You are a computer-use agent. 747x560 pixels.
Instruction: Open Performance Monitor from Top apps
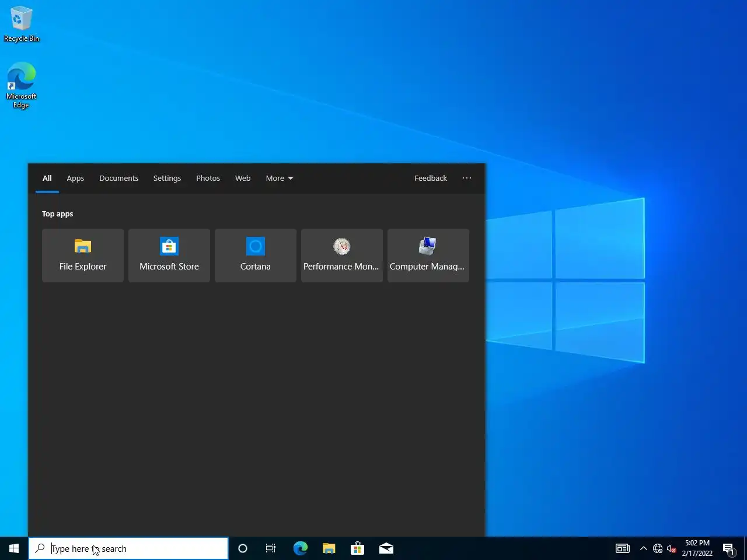(342, 256)
